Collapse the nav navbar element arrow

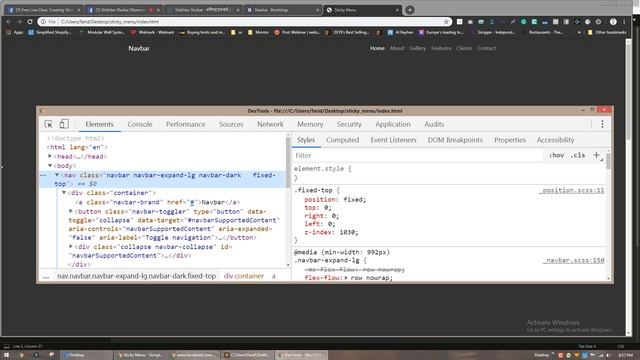point(57,175)
